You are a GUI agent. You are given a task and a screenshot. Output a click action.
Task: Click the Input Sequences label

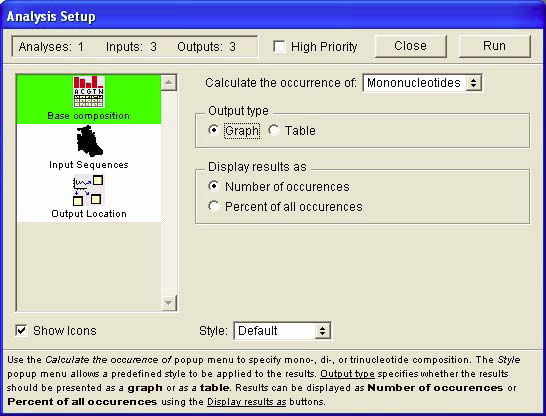(x=89, y=165)
